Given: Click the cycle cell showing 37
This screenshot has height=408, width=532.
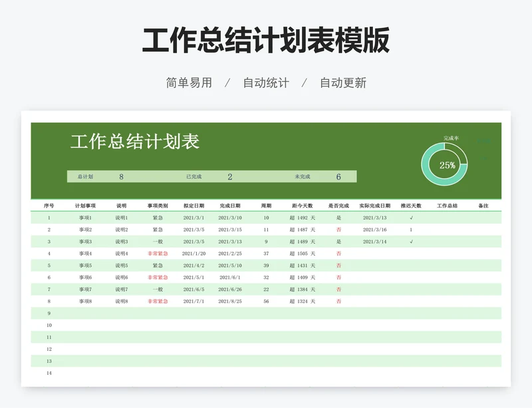Looking at the screenshot, I should [x=266, y=254].
